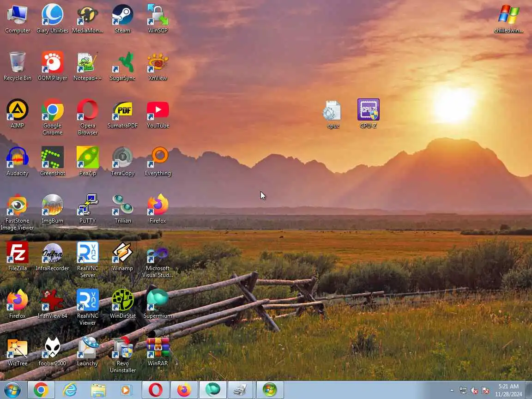This screenshot has width=532, height=399.
Task: Select the Notepad++ desktop icon
Action: coord(88,66)
